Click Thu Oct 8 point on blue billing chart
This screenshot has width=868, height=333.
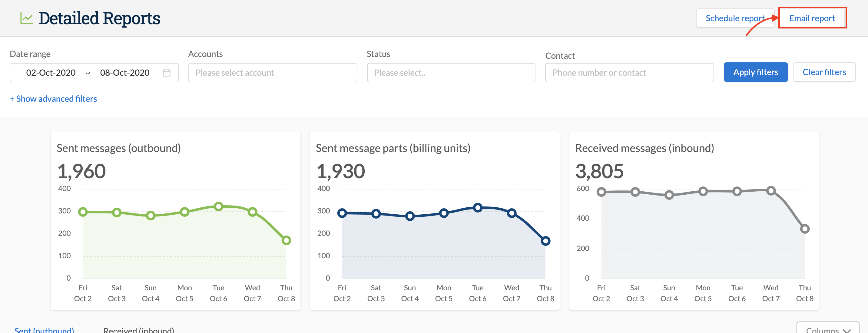pos(545,241)
